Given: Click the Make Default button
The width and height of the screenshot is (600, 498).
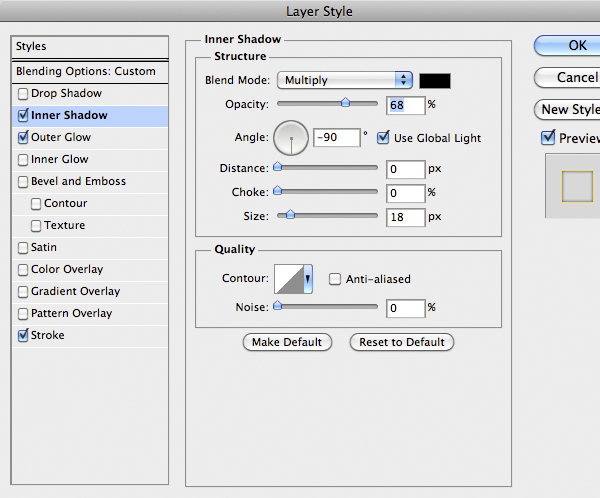Looking at the screenshot, I should coord(287,342).
